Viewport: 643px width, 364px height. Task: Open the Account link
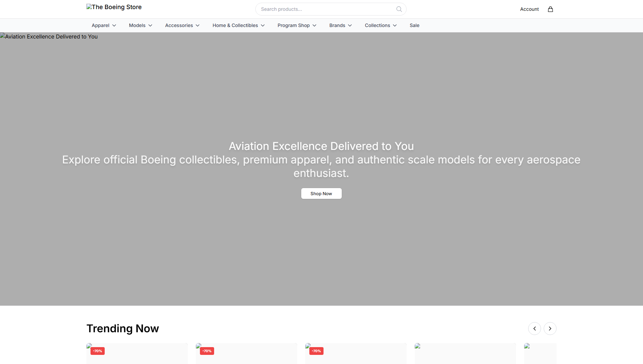click(x=529, y=9)
